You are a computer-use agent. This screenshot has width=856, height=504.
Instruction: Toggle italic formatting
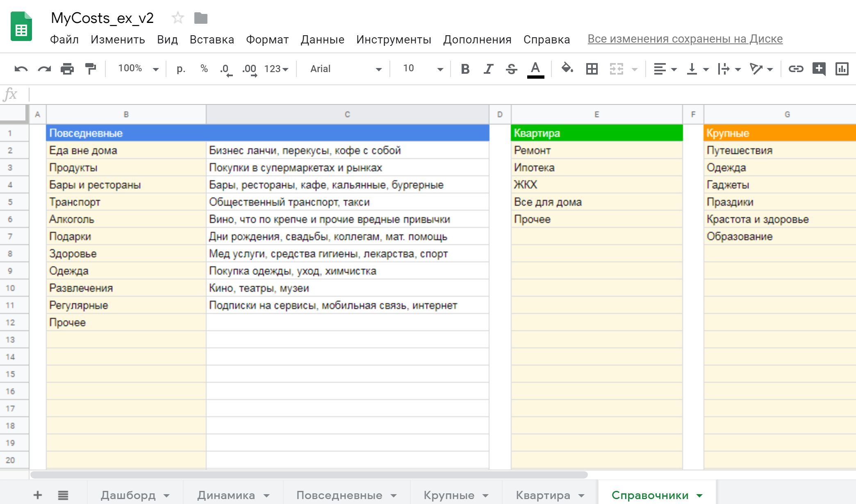(488, 69)
